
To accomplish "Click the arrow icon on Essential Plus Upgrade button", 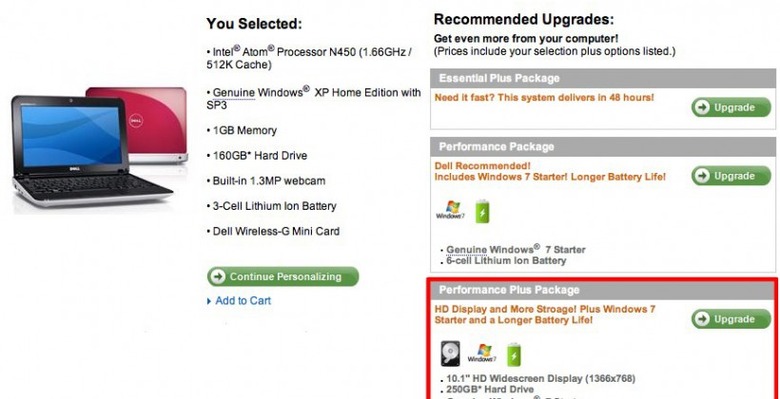I will click(702, 107).
